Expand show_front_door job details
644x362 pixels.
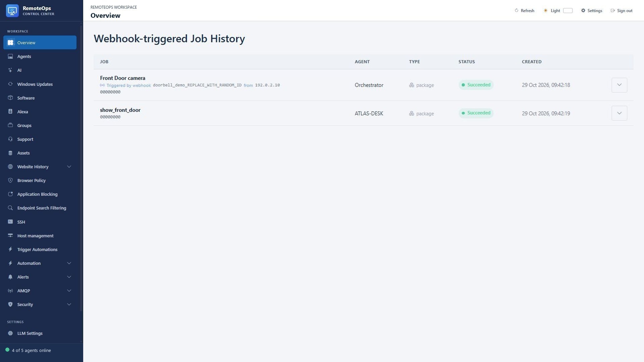tap(619, 113)
